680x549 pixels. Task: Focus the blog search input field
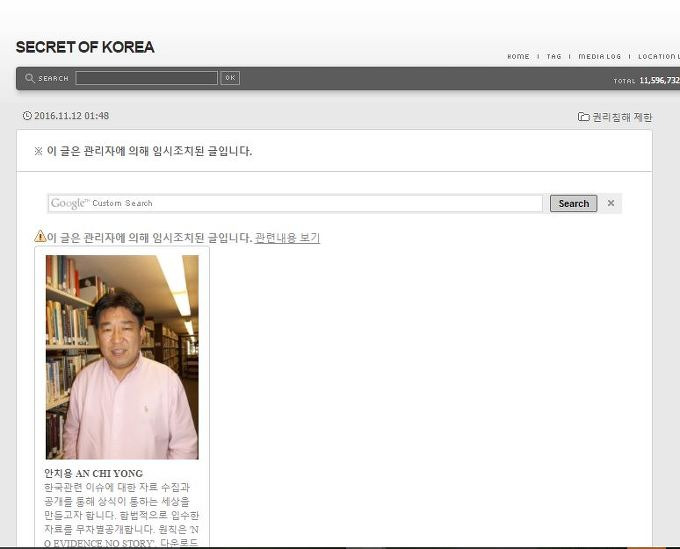147,78
